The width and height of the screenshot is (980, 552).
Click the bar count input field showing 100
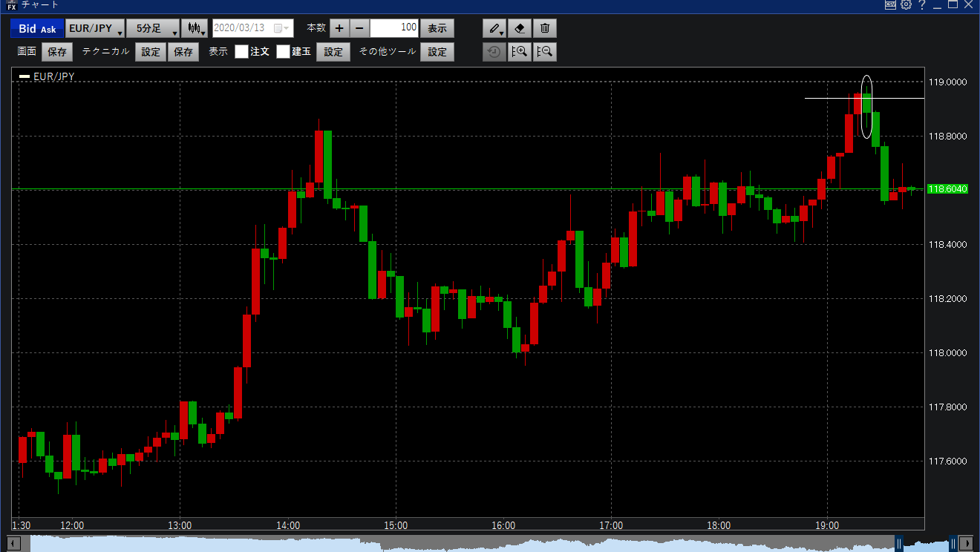(x=394, y=29)
